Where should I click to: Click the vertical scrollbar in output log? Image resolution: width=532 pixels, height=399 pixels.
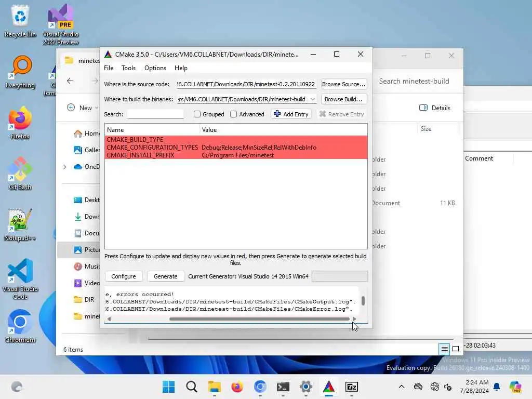coord(363,301)
